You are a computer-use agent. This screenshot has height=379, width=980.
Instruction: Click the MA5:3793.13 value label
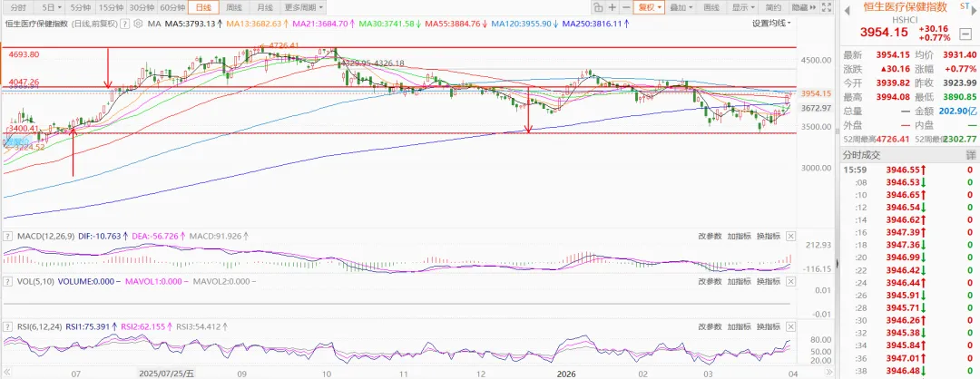click(194, 24)
